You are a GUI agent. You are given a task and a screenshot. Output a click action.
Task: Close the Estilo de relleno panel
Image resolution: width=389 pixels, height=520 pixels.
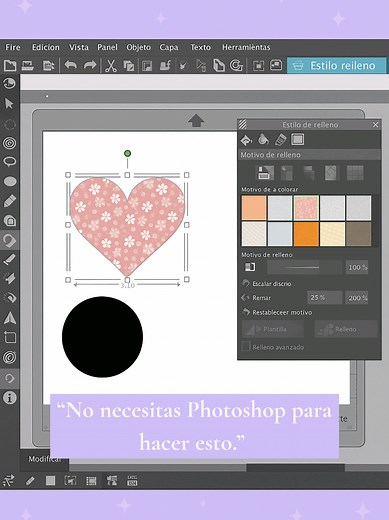pyautogui.click(x=375, y=124)
